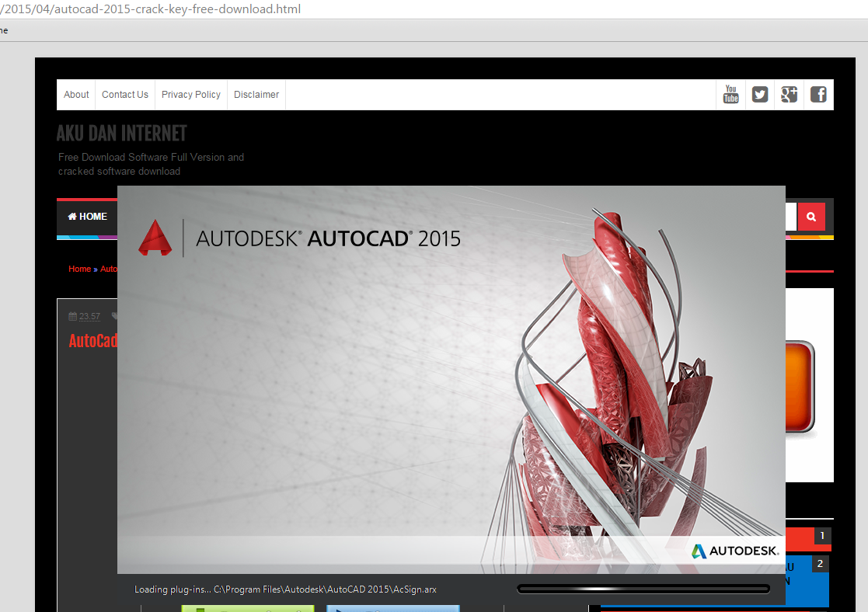Image resolution: width=868 pixels, height=612 pixels.
Task: Open the Facebook social icon
Action: pyautogui.click(x=818, y=95)
